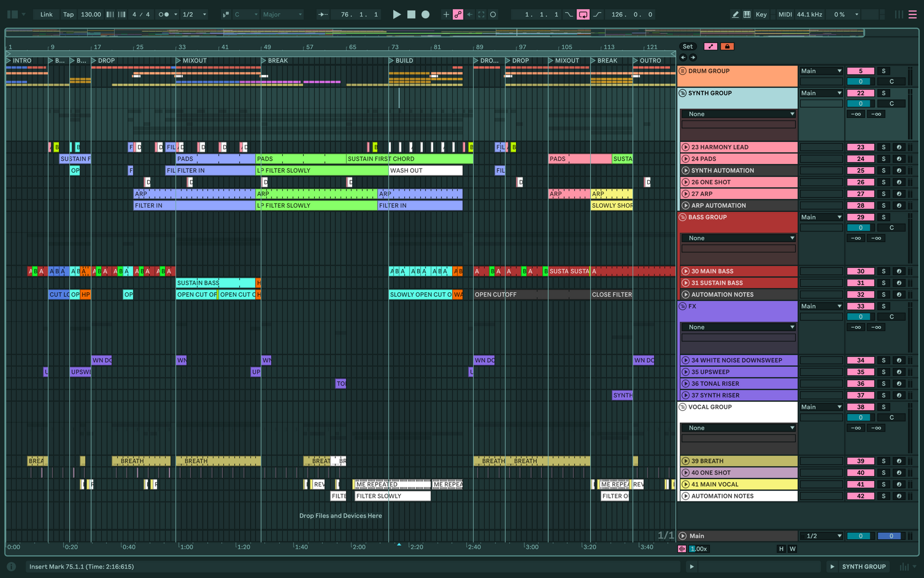924x578 pixels.
Task: Toggle the Loop switch
Action: pos(583,14)
